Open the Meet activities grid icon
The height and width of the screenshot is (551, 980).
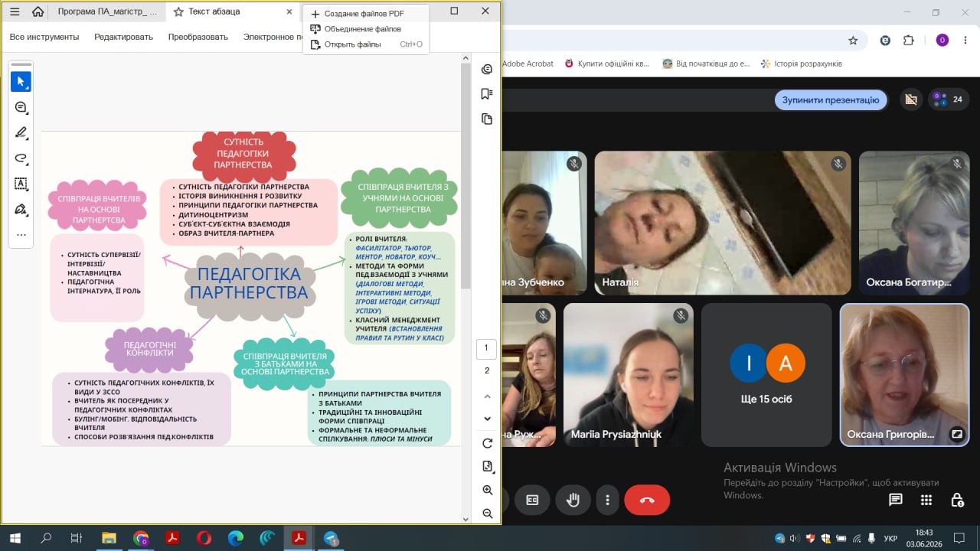[926, 500]
